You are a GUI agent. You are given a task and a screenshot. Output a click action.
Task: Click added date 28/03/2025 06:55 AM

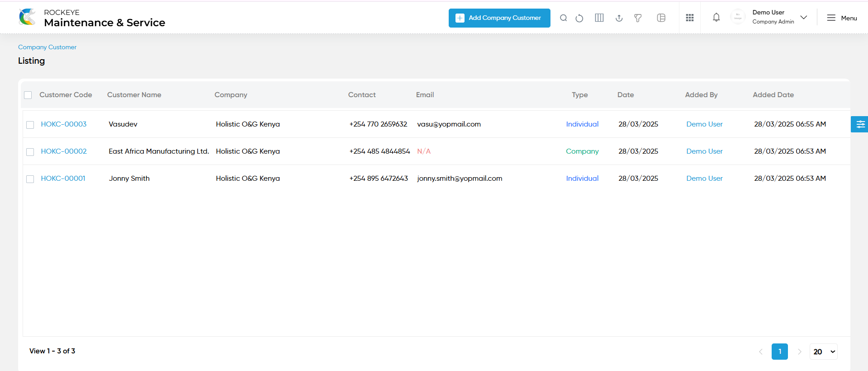[x=790, y=124]
